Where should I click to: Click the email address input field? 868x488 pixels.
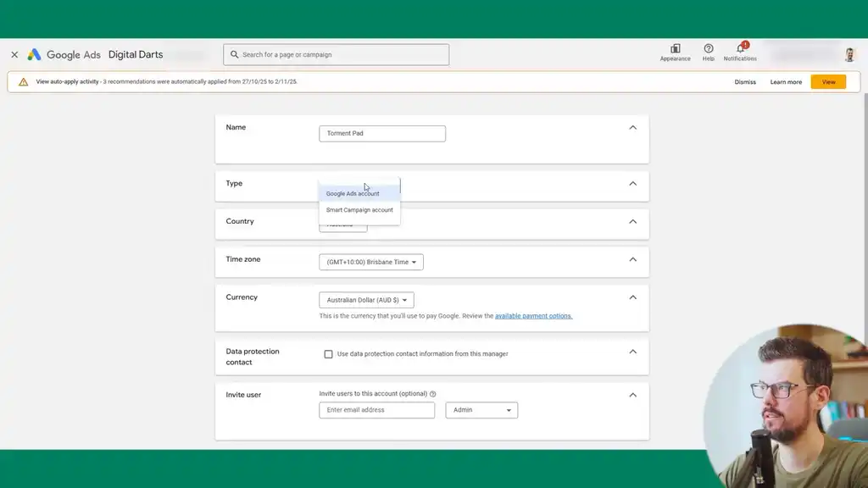(x=376, y=409)
